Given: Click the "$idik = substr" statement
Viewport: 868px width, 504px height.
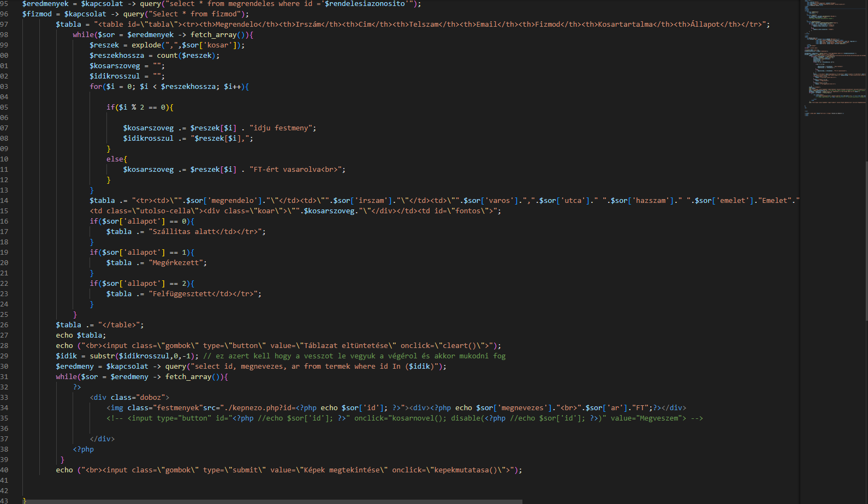Looking at the screenshot, I should pyautogui.click(x=127, y=356).
